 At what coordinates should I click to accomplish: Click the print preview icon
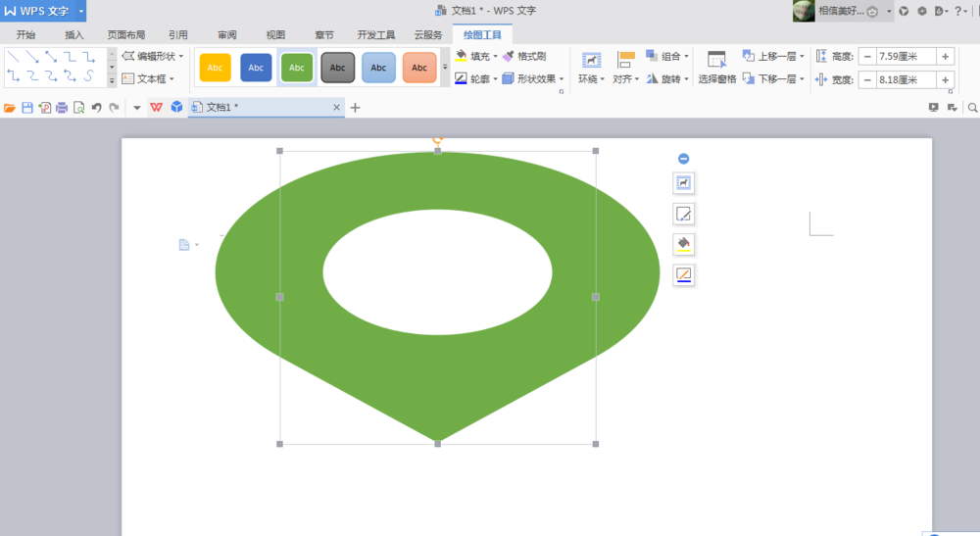click(x=78, y=108)
